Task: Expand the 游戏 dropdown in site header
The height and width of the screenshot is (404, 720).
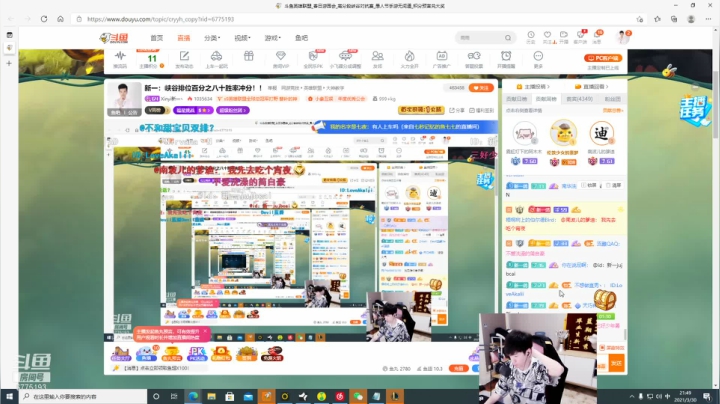Action: 272,38
